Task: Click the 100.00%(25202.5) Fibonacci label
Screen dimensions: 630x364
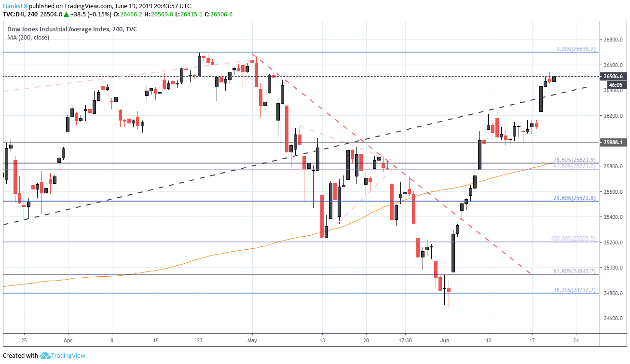Action: [574, 239]
